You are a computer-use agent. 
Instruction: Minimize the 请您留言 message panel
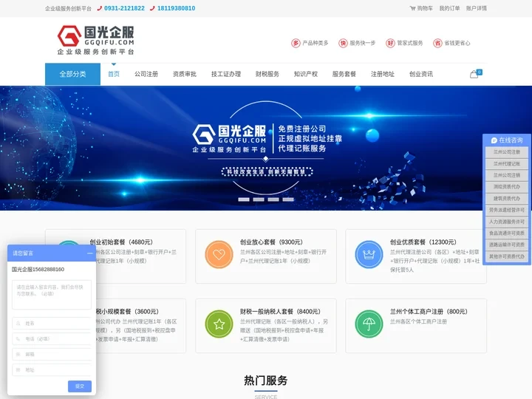[x=89, y=253]
